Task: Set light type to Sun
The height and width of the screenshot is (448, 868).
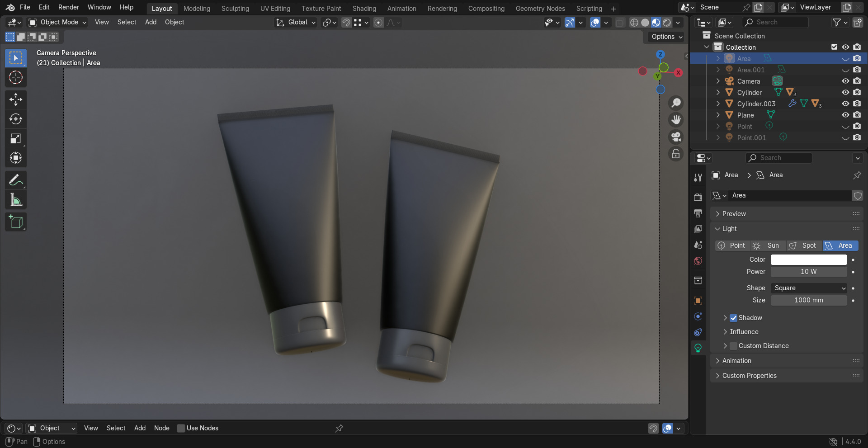Action: [768, 245]
